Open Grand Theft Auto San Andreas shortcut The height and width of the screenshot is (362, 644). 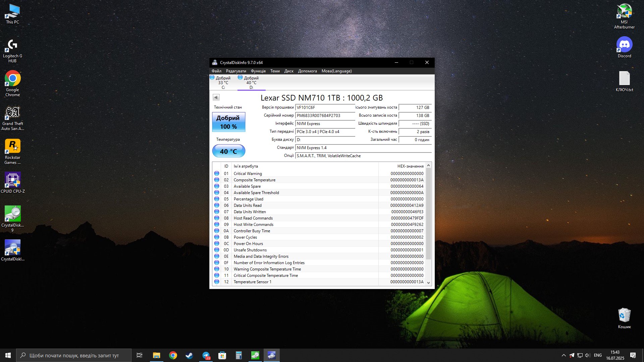(12, 118)
